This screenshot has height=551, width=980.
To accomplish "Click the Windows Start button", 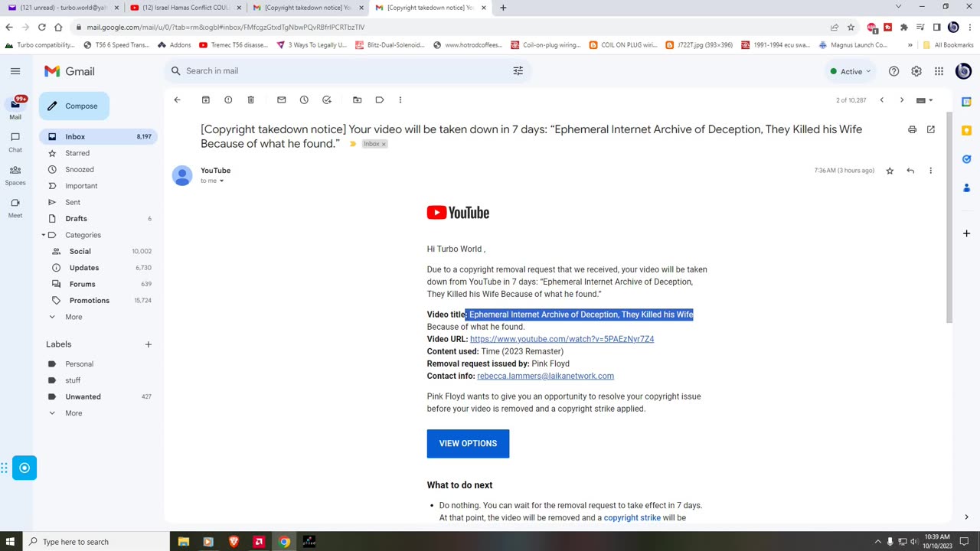I will [x=11, y=542].
